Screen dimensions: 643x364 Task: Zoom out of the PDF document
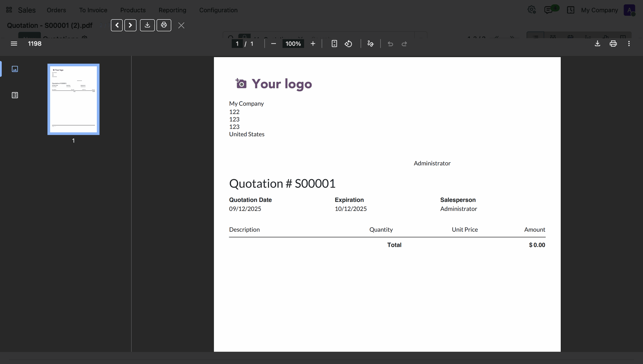tap(274, 44)
